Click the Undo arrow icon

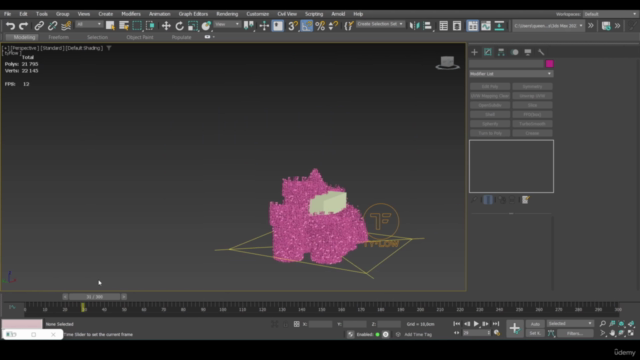point(10,26)
